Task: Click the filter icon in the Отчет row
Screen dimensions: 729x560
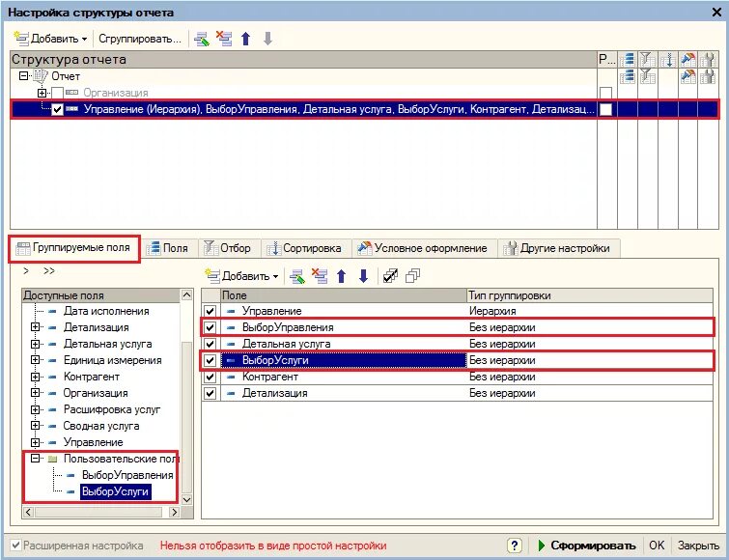Action: tap(648, 76)
